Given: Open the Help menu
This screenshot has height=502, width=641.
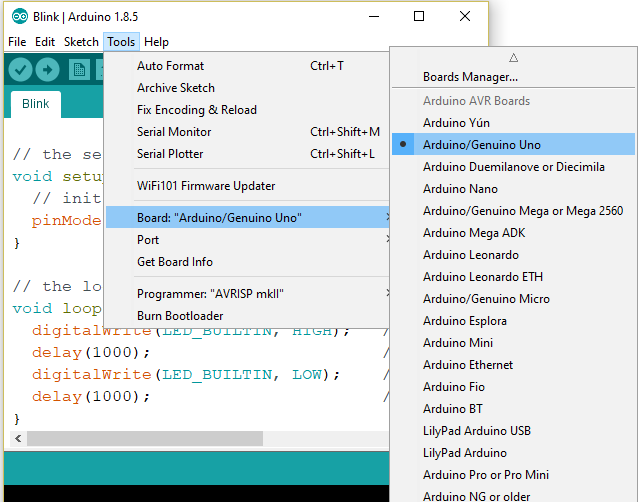Looking at the screenshot, I should point(156,42).
